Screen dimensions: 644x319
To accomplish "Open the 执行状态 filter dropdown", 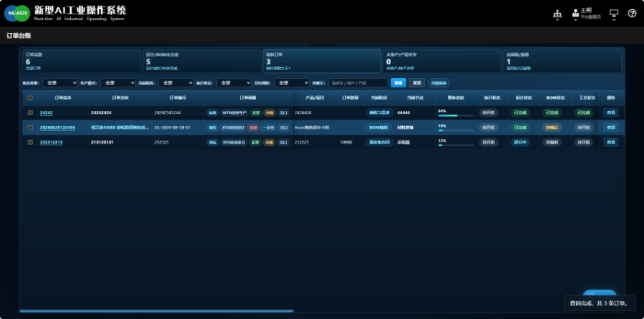I will click(x=234, y=82).
